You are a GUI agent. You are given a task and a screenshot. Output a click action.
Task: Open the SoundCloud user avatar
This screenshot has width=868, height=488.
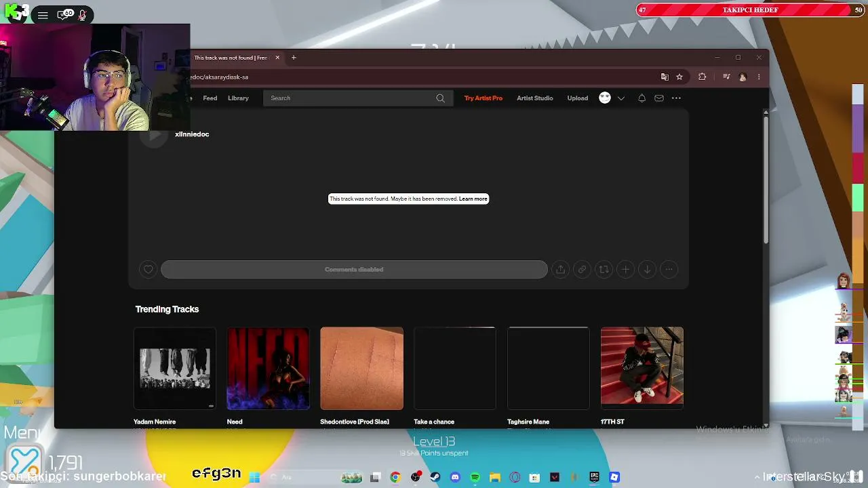pos(605,98)
